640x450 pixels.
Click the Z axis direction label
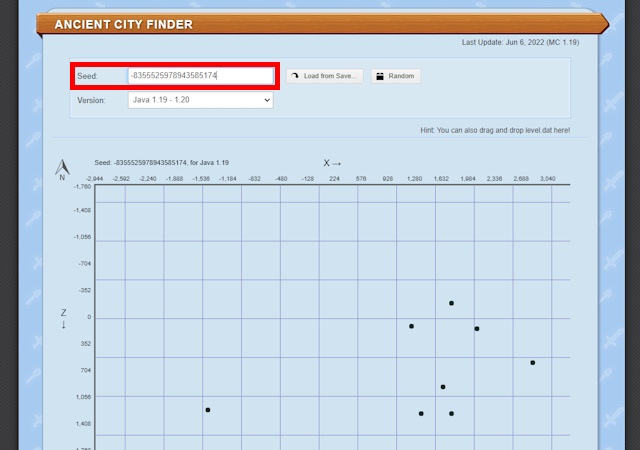point(63,318)
